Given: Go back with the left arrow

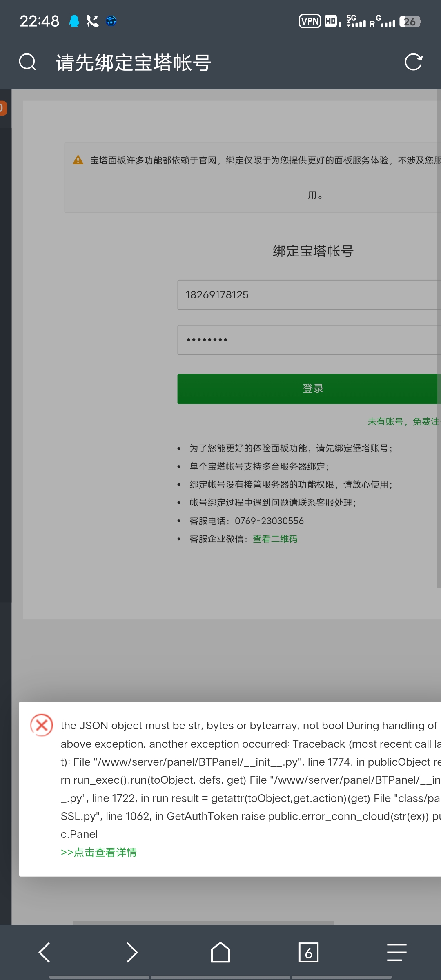Looking at the screenshot, I should coord(44,952).
